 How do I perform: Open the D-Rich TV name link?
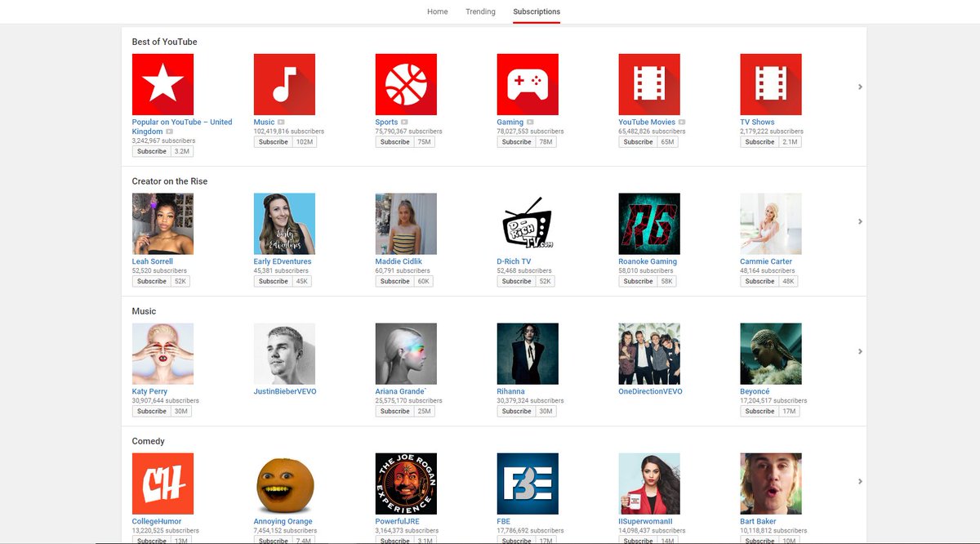(x=514, y=261)
